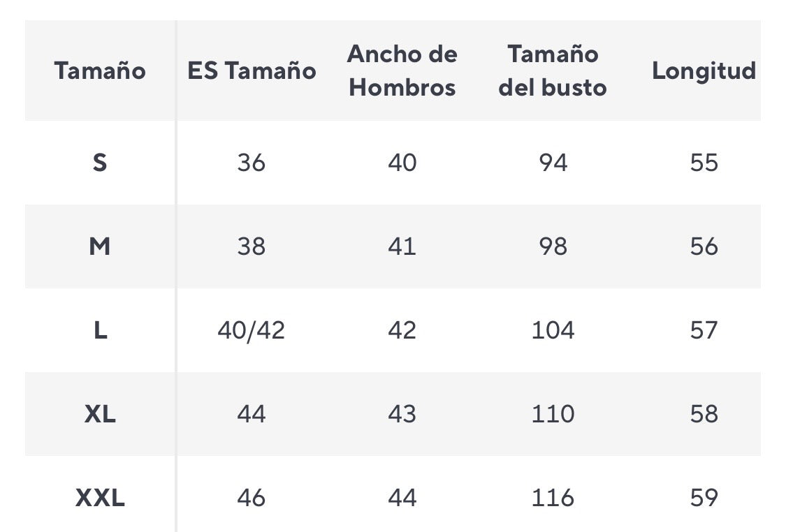Click length value 55 for size S

(x=704, y=163)
